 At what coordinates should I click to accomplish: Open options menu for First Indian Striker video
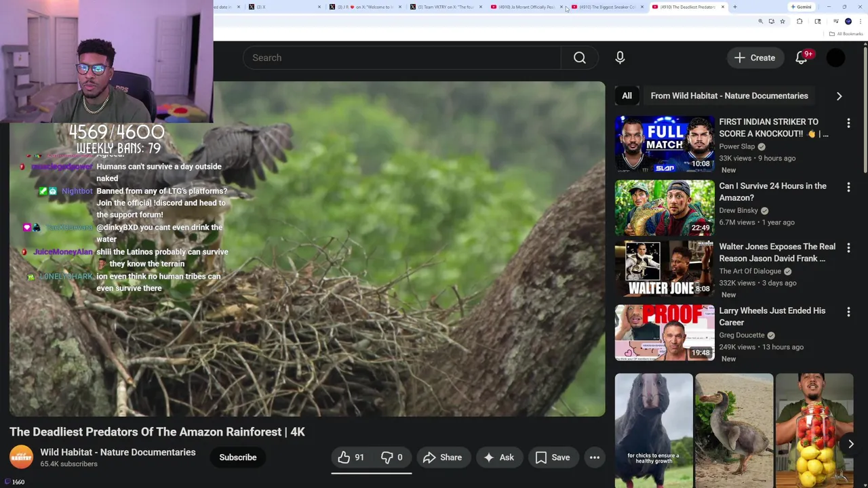click(x=848, y=123)
